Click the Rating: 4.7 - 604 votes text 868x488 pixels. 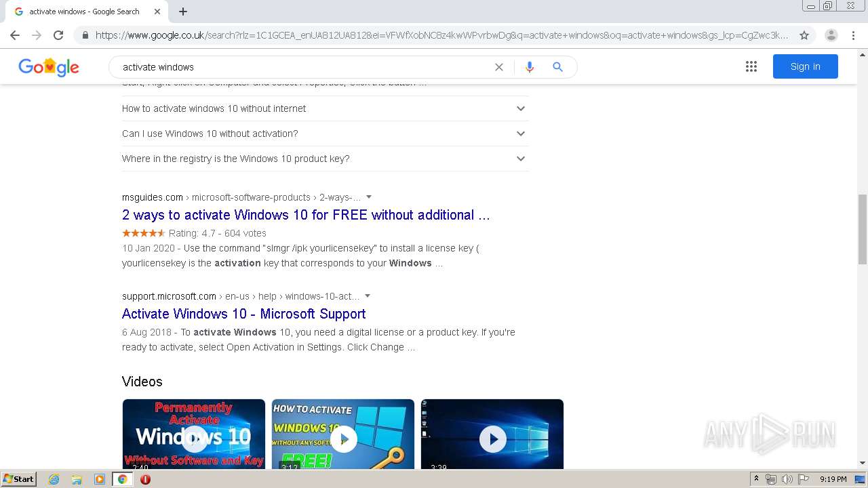click(x=218, y=233)
